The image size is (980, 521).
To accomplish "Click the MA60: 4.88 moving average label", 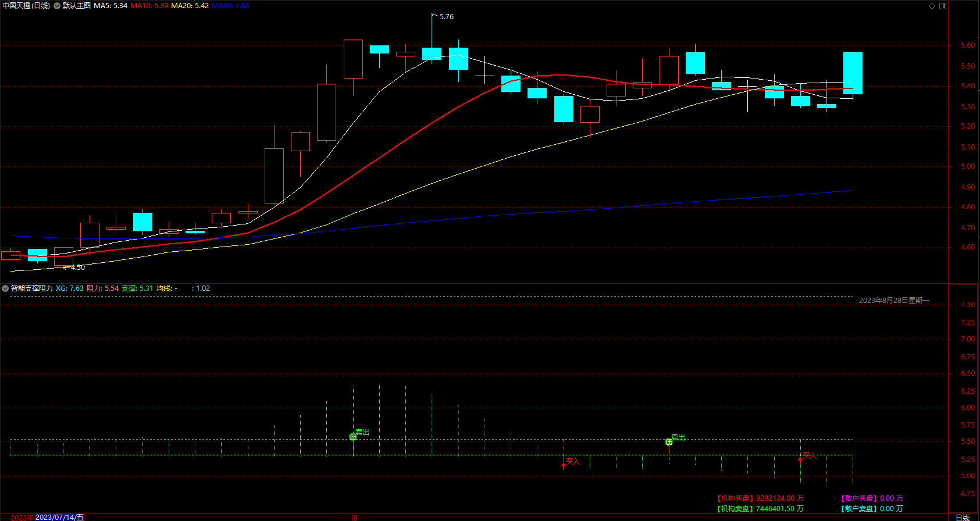I will (230, 6).
